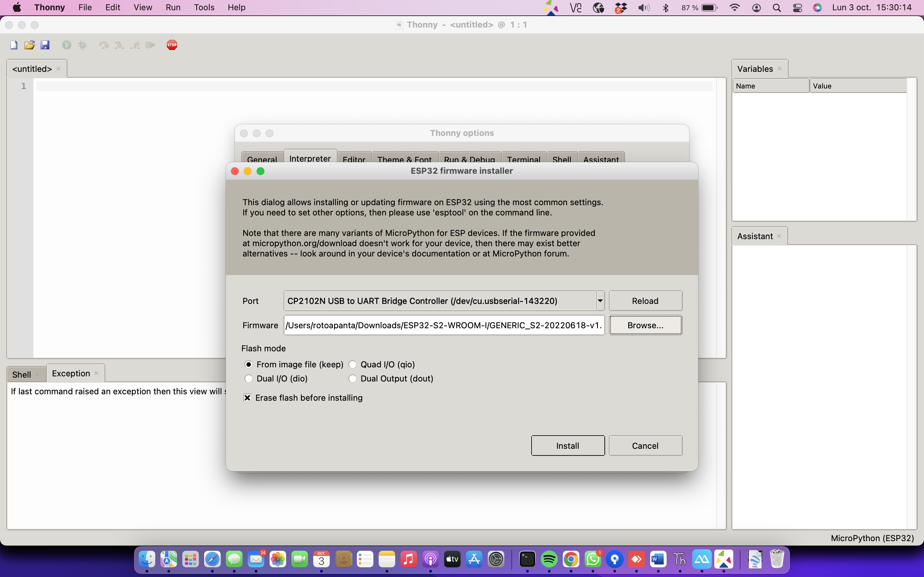Click inside the Firmware path field
The height and width of the screenshot is (577, 924).
tap(443, 325)
